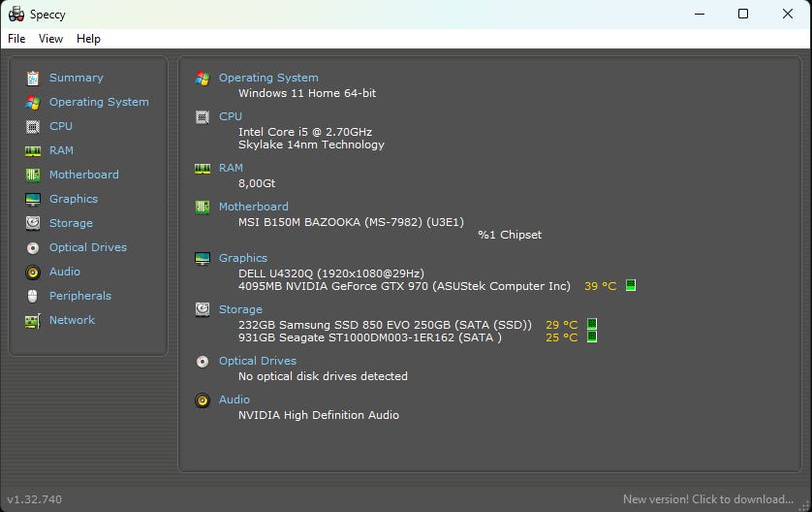Open the File menu
Viewport: 812px width, 512px height.
click(x=16, y=39)
